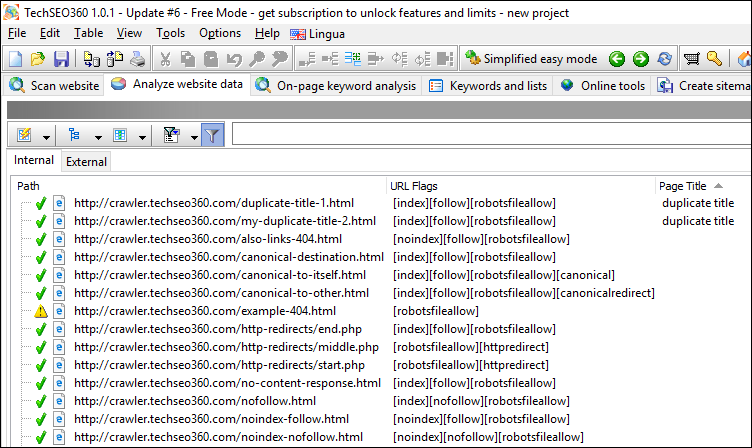The width and height of the screenshot is (752, 448).
Task: Click the green back arrow icon
Action: point(617,59)
